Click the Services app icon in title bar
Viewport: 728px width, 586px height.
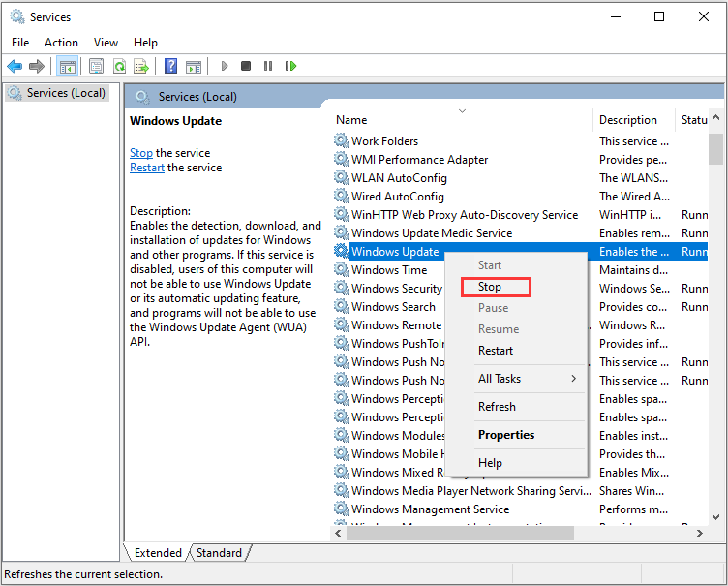coord(17,16)
